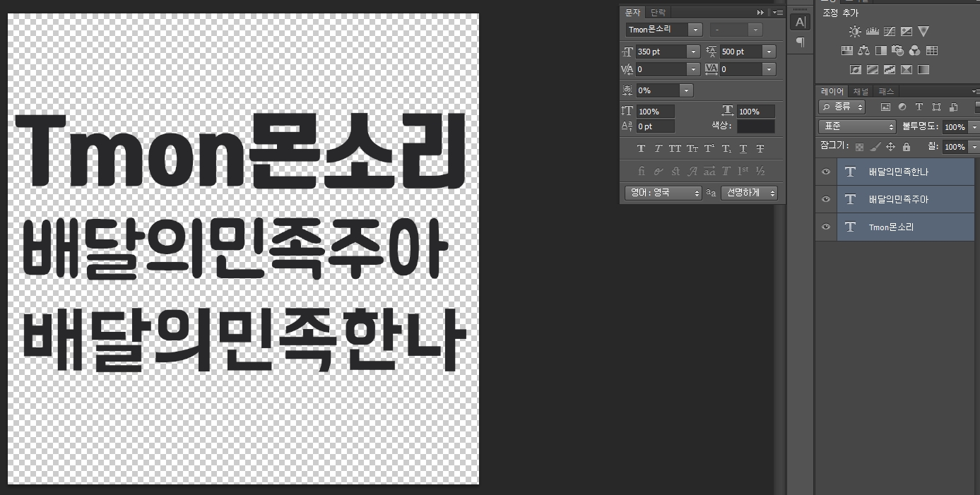The image size is (980, 495).
Task: Hide the 배달의민족한나 layer
Action: [826, 172]
